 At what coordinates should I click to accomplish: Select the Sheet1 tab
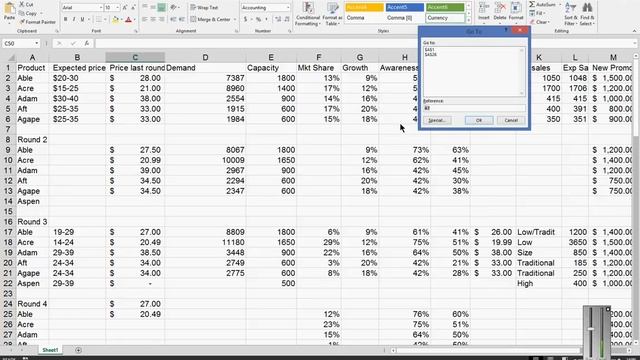[50, 350]
